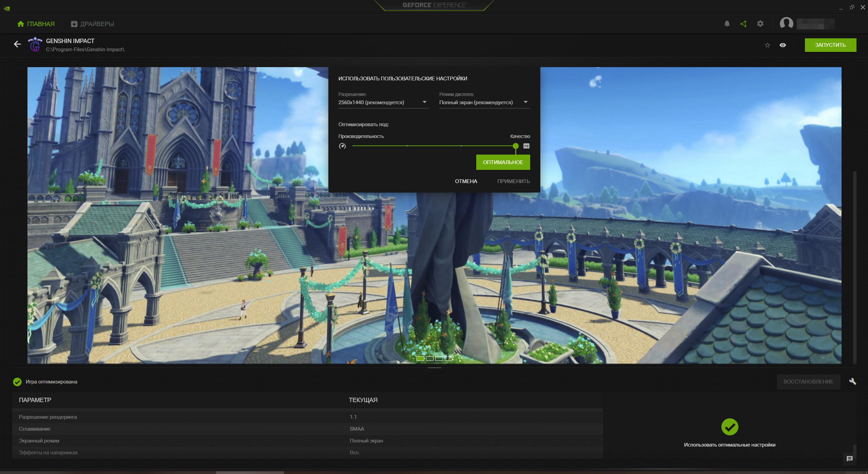Screen dimensions: 868x474
Task: Click the wrench custom settings icon
Action: [x=852, y=381]
